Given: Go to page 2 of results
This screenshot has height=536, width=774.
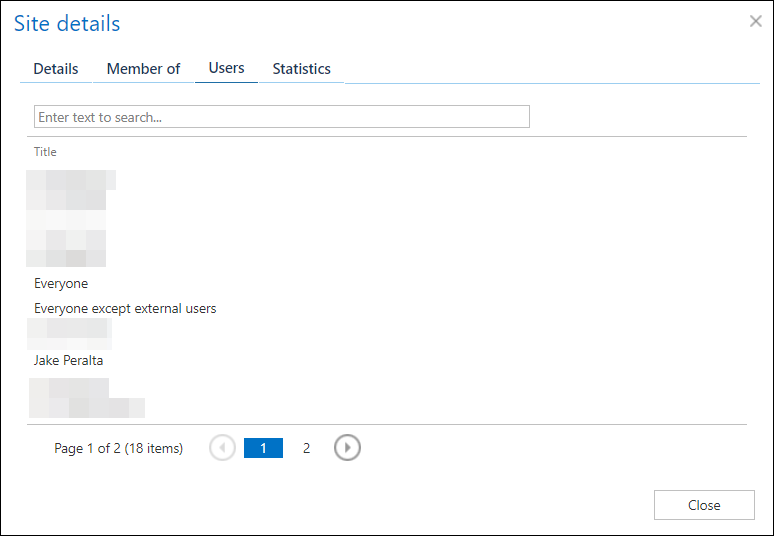Looking at the screenshot, I should (x=306, y=448).
